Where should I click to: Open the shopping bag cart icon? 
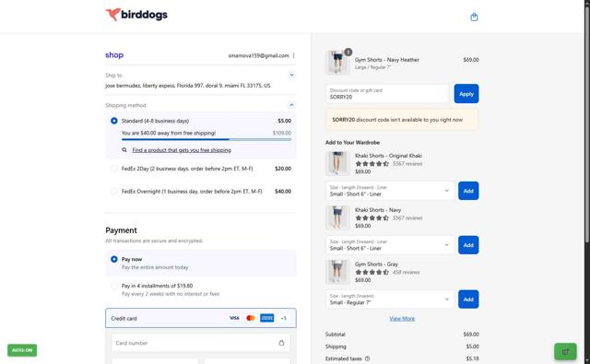coord(474,17)
